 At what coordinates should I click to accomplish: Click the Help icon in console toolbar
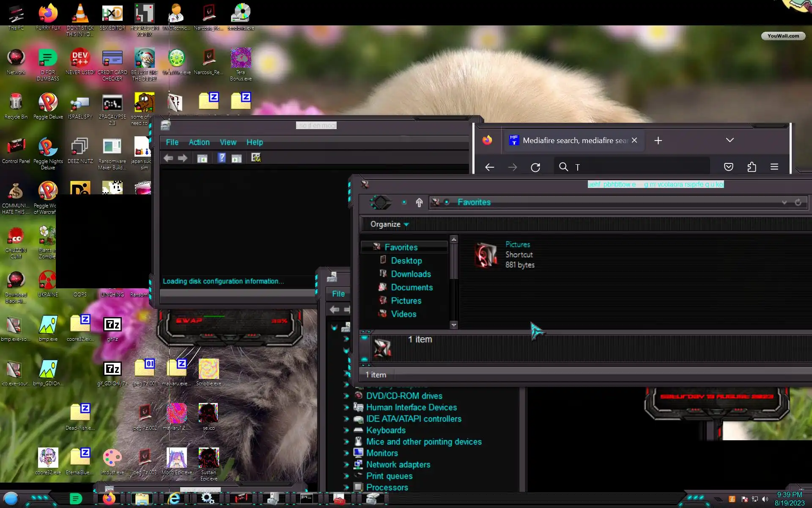pyautogui.click(x=222, y=158)
